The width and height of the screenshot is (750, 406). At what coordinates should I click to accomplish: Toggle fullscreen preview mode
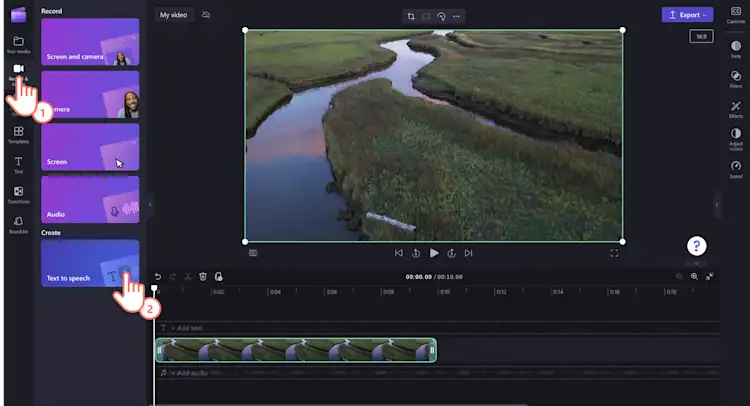click(614, 254)
